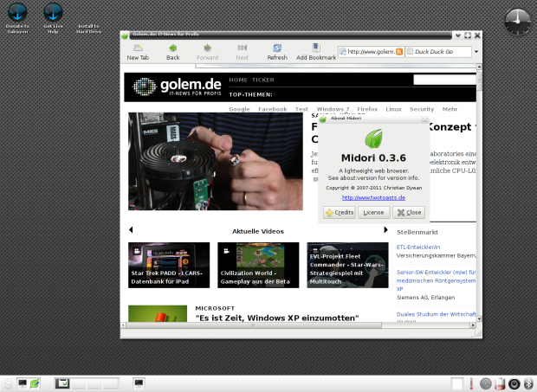This screenshot has width=537, height=392.
Task: Focus the http://www.golem address field
Action: pyautogui.click(x=371, y=52)
